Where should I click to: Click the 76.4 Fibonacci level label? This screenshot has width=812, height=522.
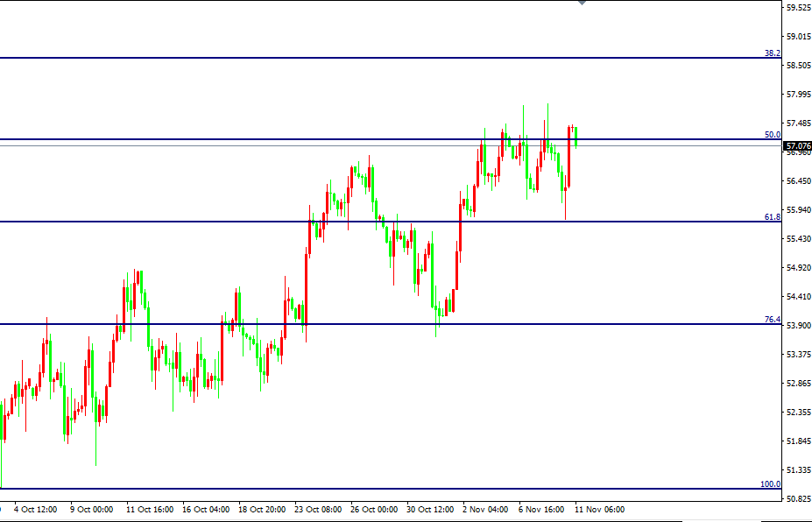[x=772, y=320]
